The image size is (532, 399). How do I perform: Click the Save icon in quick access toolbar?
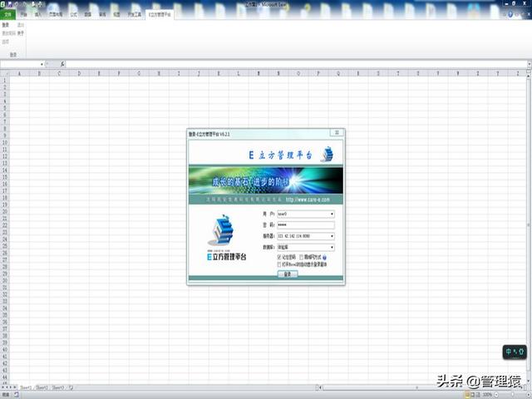point(9,4)
